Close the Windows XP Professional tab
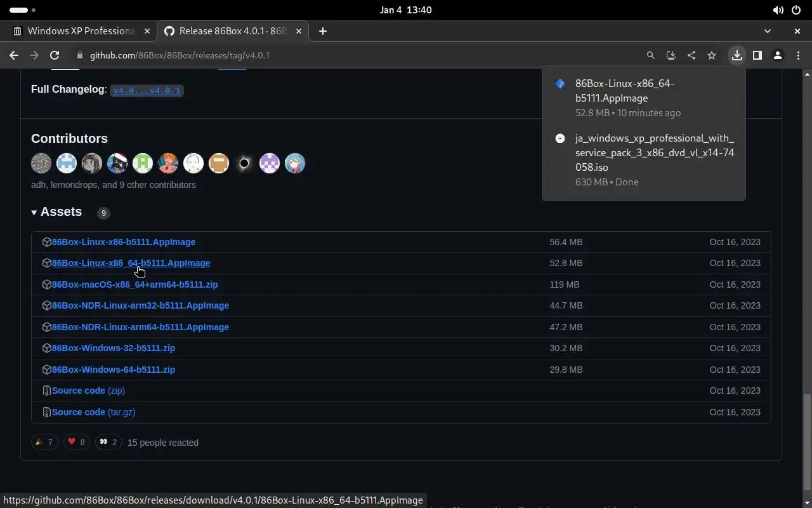 [147, 30]
